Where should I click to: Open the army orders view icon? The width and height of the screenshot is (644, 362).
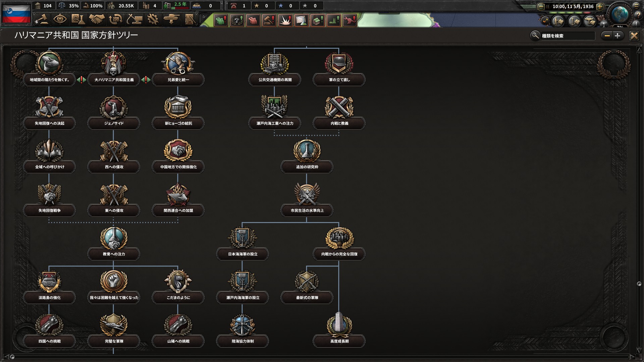[558, 21]
